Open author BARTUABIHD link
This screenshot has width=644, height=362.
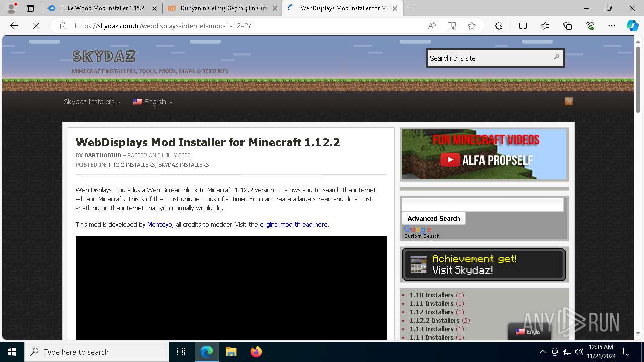(x=103, y=155)
